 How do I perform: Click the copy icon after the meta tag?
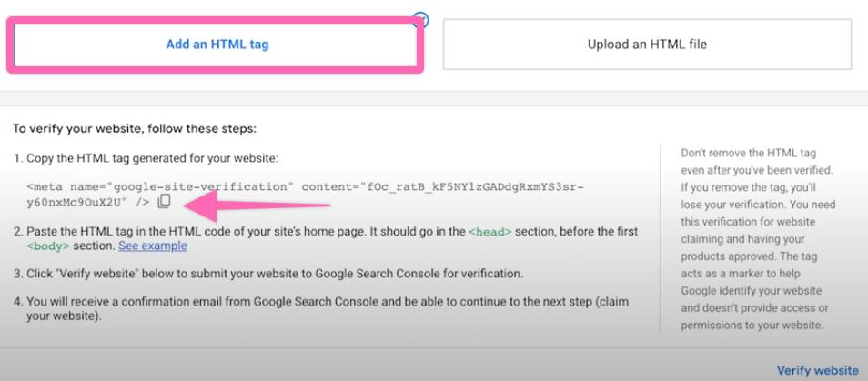(x=164, y=202)
